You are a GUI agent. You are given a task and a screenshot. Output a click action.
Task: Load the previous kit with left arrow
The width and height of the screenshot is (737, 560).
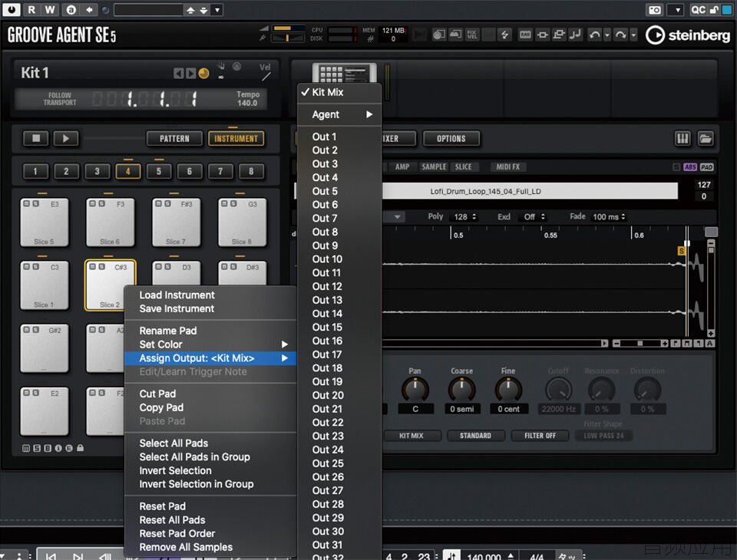[179, 74]
